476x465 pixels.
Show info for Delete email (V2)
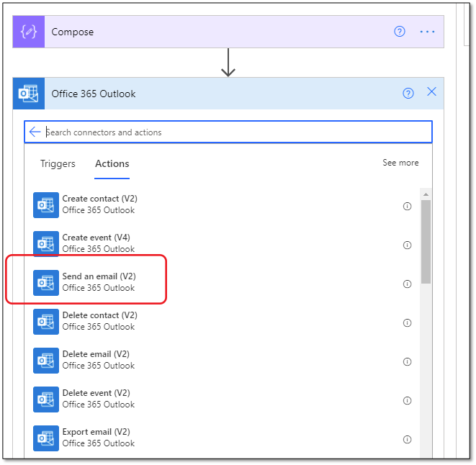click(407, 362)
